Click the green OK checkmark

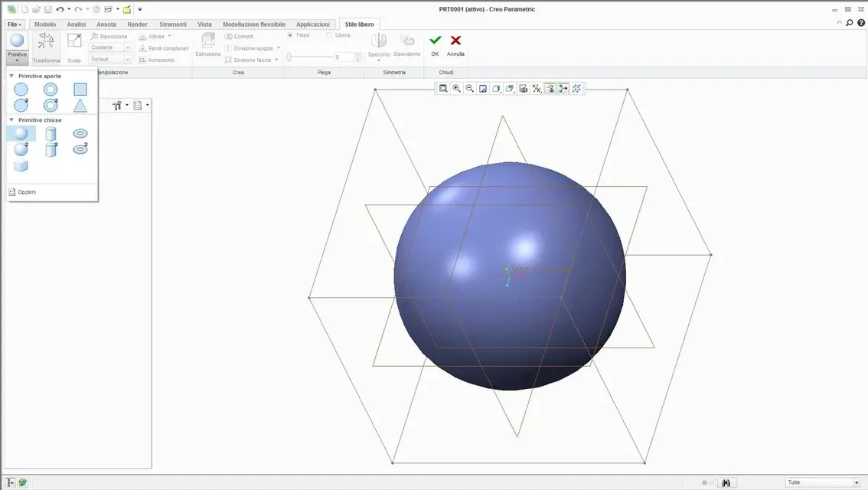[x=435, y=41]
